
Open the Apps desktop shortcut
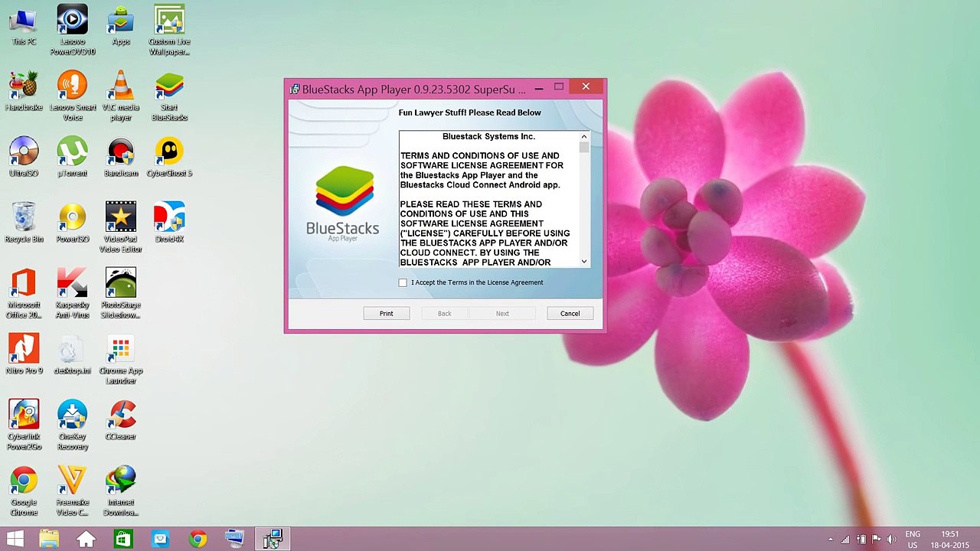[121, 26]
